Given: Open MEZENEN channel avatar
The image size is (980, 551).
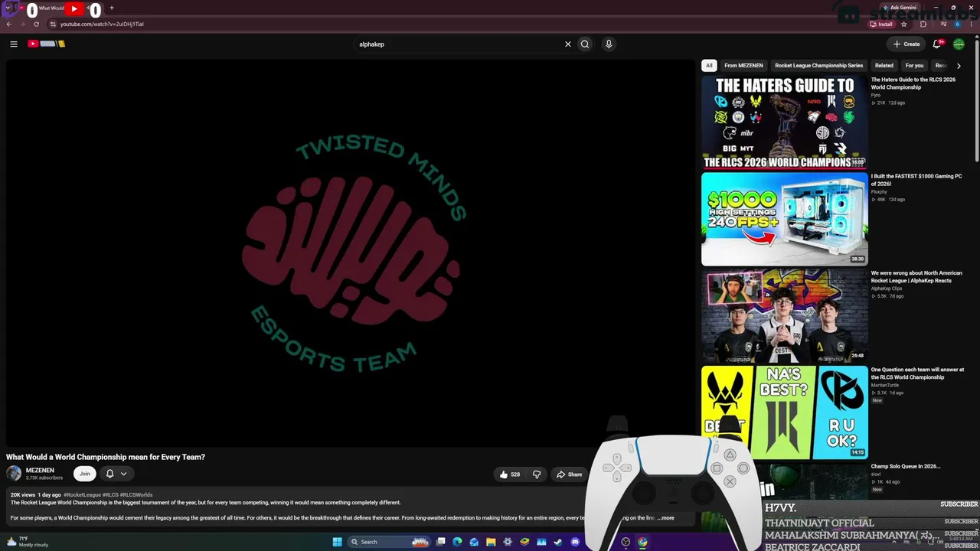Looking at the screenshot, I should (14, 474).
